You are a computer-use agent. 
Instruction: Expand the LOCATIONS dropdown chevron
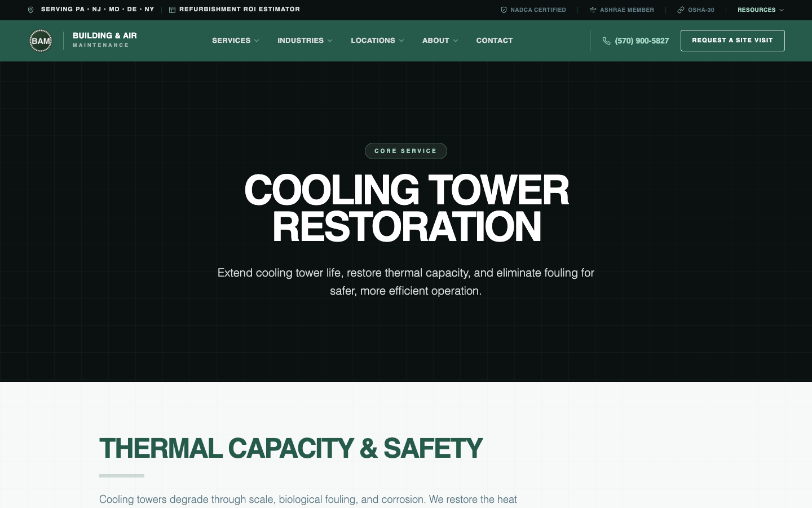click(x=401, y=41)
